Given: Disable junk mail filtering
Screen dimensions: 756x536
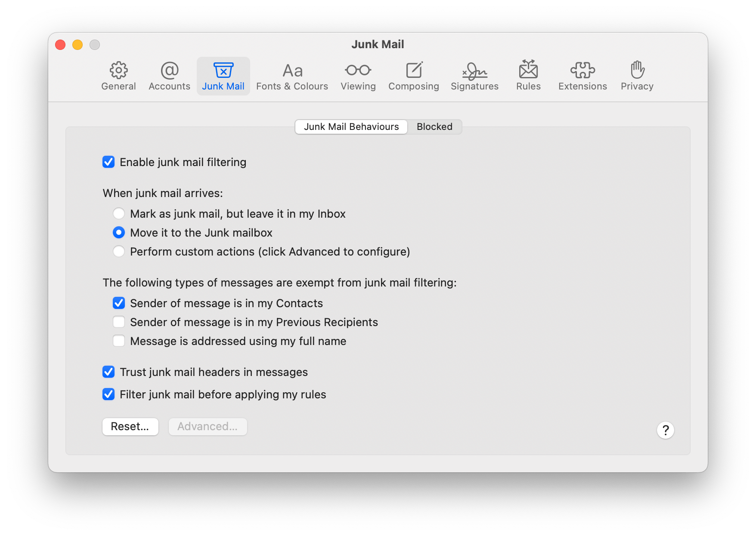Looking at the screenshot, I should [x=108, y=162].
